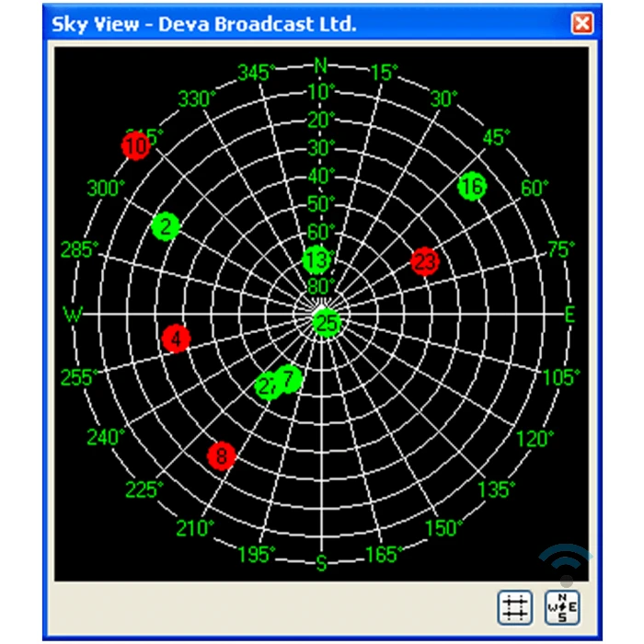Screen dimensions: 644x644
Task: Select red satellite marker 4
Action: [176, 339]
